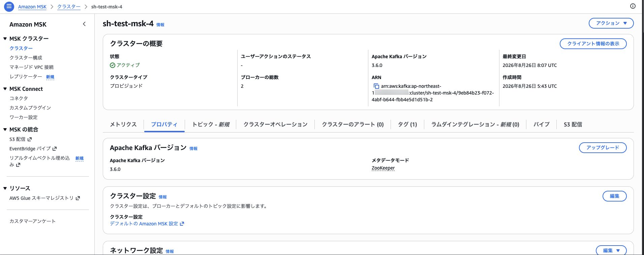Click the アップグレード button
644x255 pixels.
pyautogui.click(x=603, y=148)
